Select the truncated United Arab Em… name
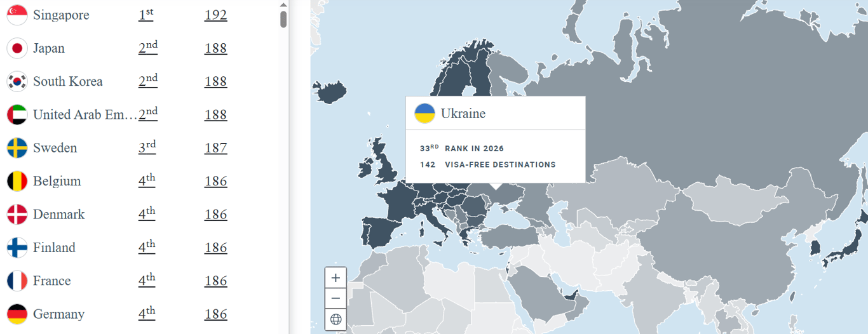Image resolution: width=868 pixels, height=334 pixels. [x=85, y=115]
